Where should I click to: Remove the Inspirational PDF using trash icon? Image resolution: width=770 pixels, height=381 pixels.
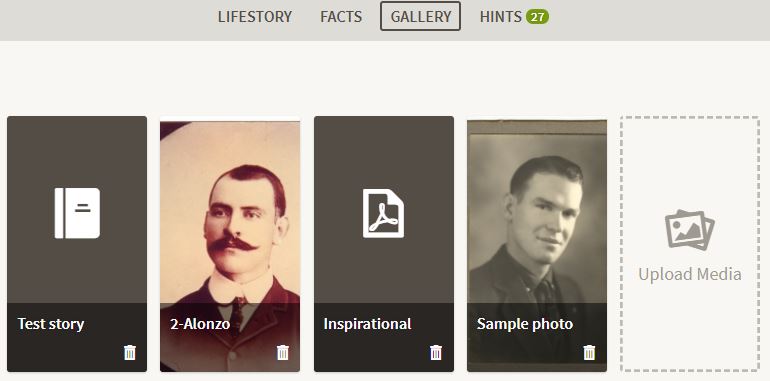(x=436, y=353)
